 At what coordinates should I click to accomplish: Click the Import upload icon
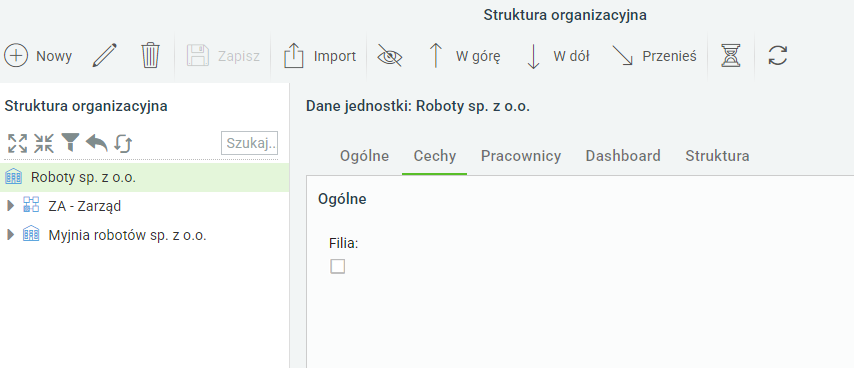click(294, 56)
